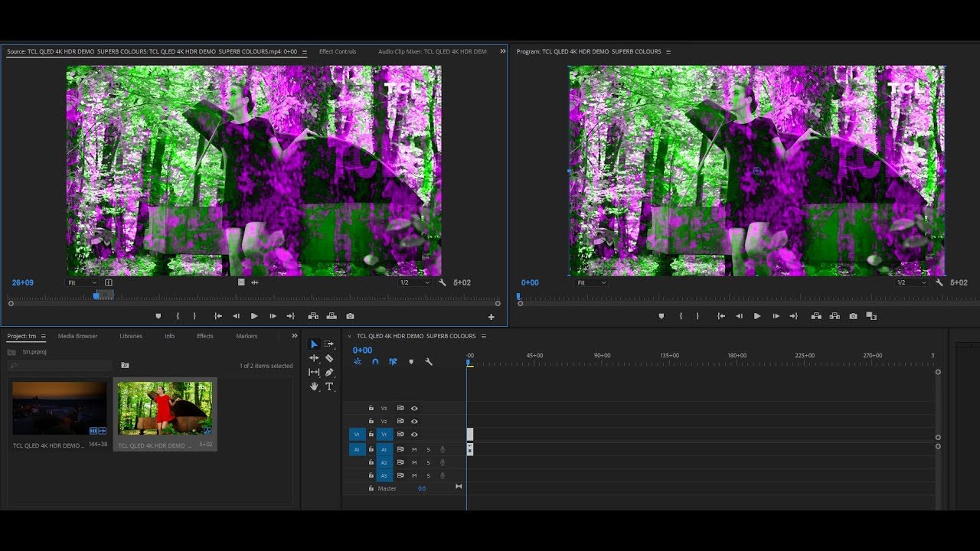Expand Project panel overflow tabs chevron

point(295,336)
